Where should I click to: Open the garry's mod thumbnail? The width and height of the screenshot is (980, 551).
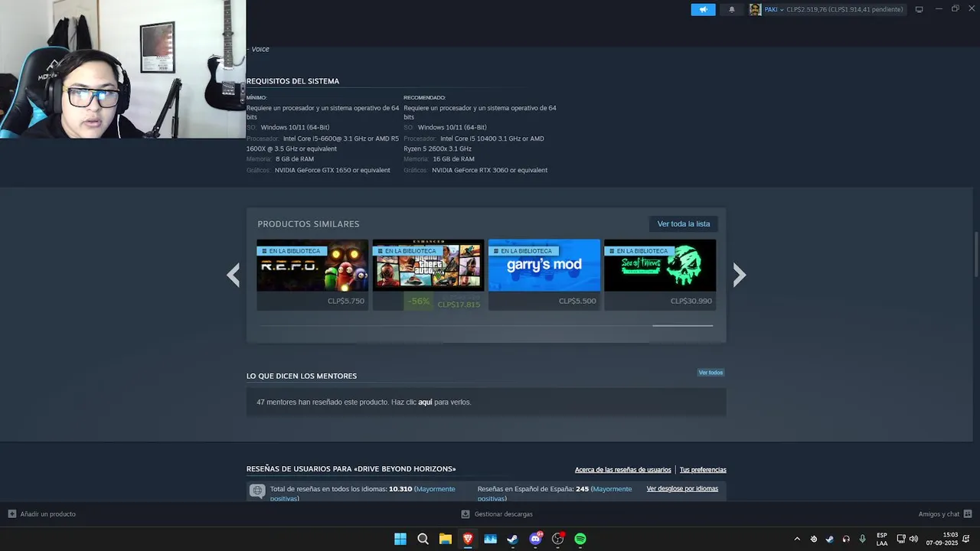(x=544, y=266)
